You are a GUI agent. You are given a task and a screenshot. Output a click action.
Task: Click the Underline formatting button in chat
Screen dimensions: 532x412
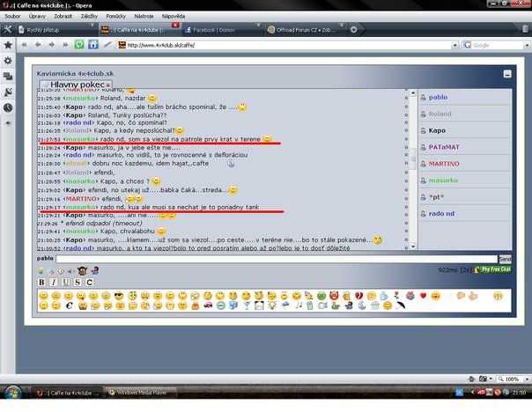coord(66,282)
